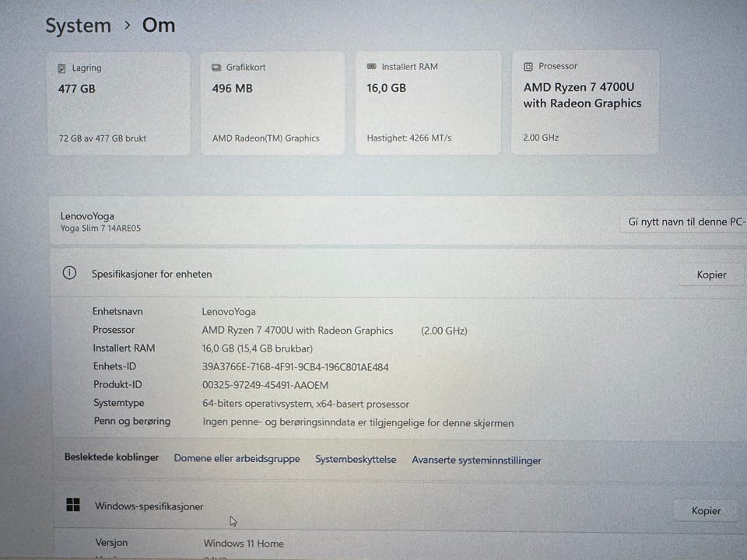Click the 'Om' page title
The image size is (747, 560).
[159, 25]
